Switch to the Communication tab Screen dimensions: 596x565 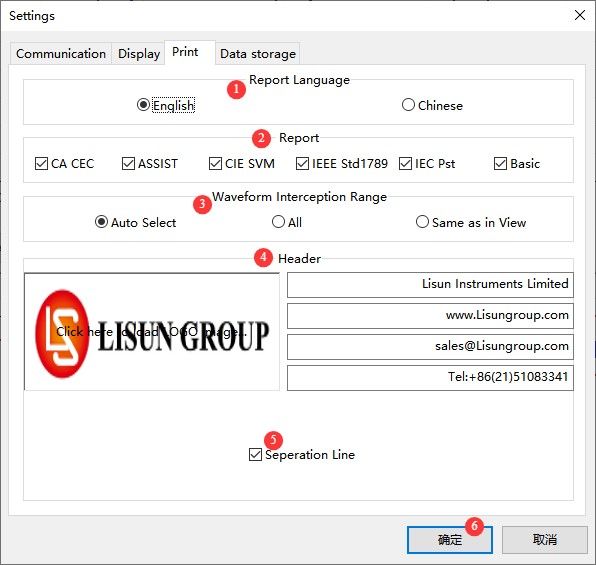pyautogui.click(x=61, y=54)
